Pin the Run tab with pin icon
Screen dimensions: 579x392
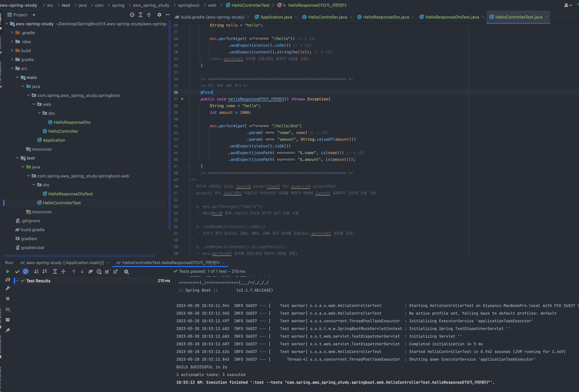pyautogui.click(x=8, y=330)
